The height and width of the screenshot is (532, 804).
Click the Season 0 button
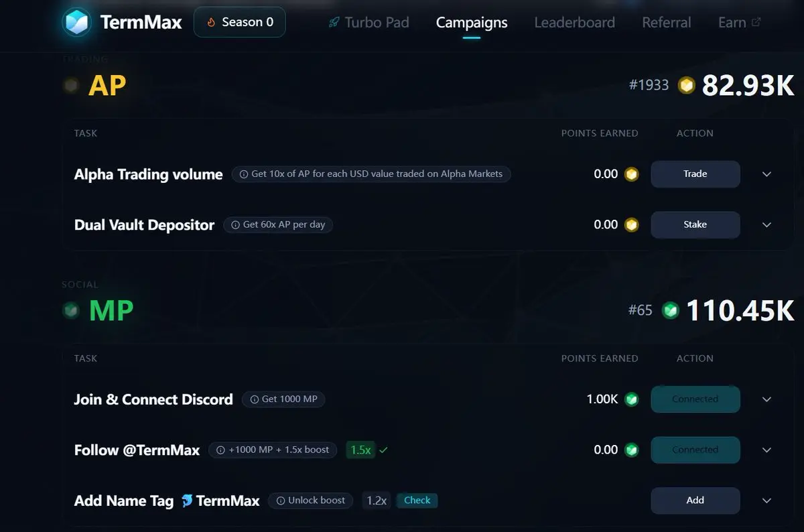click(x=239, y=22)
